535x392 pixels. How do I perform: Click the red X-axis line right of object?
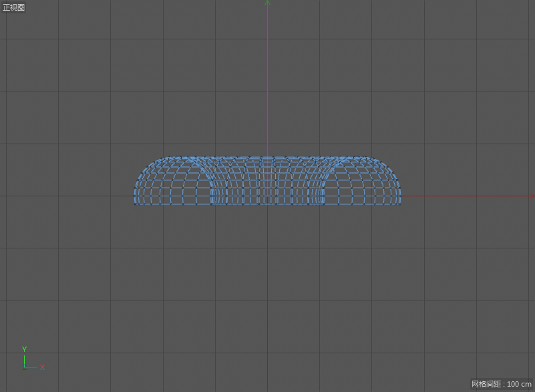468,196
